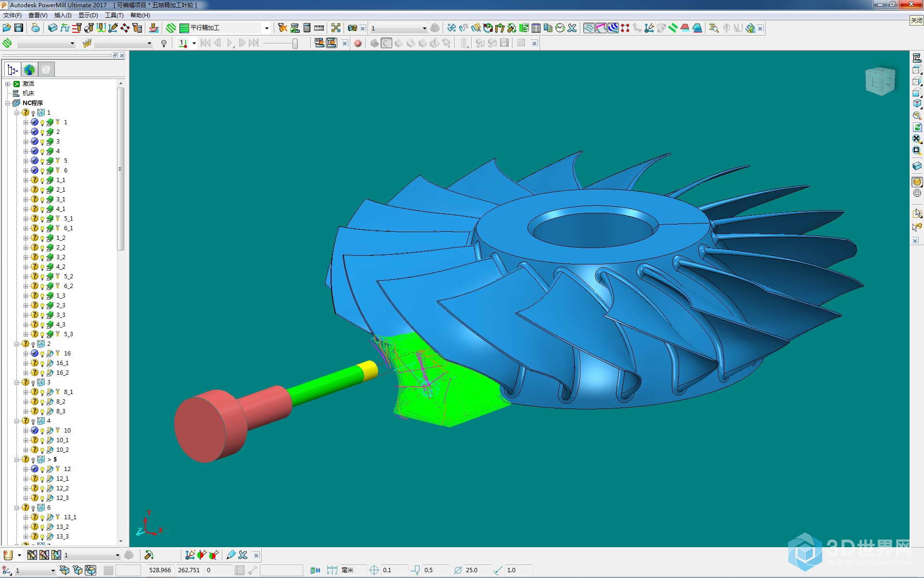The height and width of the screenshot is (578, 924).
Task: Click the ViewMill cube in top-right corner
Action: pos(880,81)
